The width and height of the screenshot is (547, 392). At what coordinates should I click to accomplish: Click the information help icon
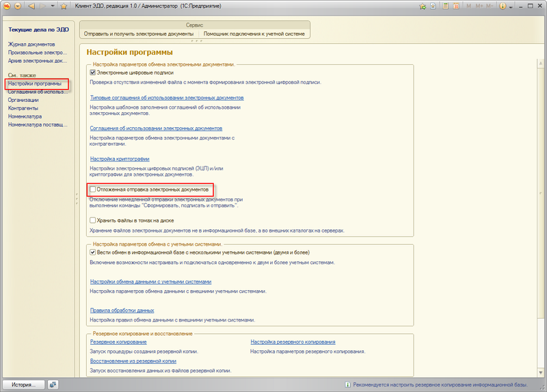pos(503,6)
